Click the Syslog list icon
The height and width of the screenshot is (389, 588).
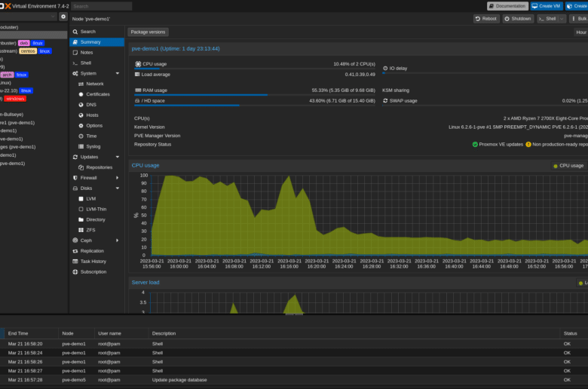(x=81, y=147)
